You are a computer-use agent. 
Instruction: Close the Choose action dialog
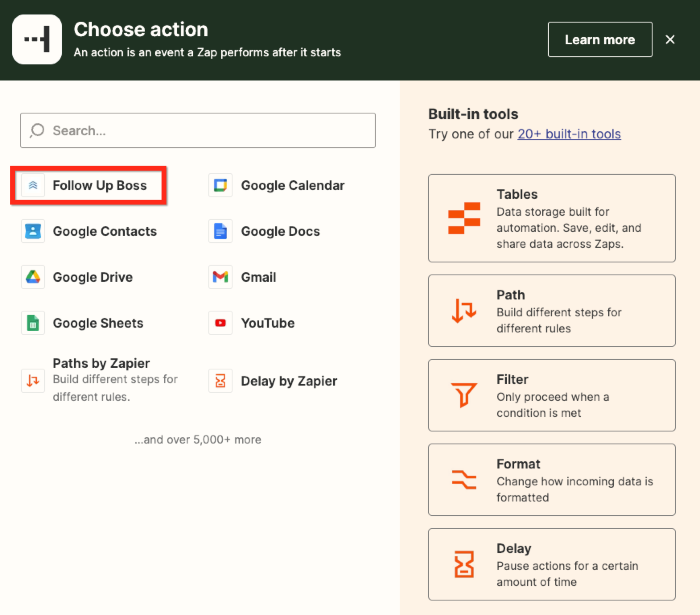click(670, 39)
